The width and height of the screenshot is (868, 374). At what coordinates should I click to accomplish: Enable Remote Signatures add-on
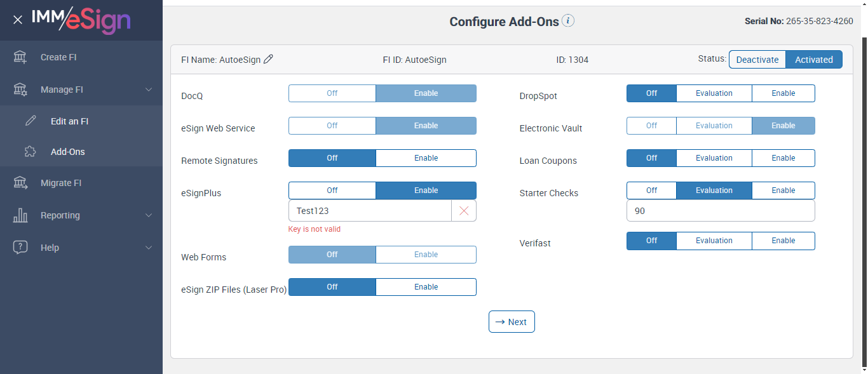(x=426, y=158)
